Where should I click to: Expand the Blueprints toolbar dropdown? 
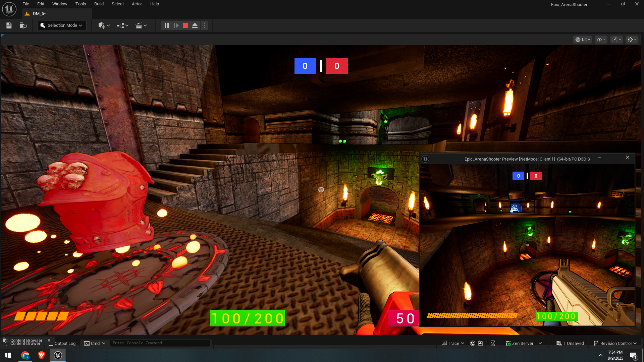(x=122, y=25)
